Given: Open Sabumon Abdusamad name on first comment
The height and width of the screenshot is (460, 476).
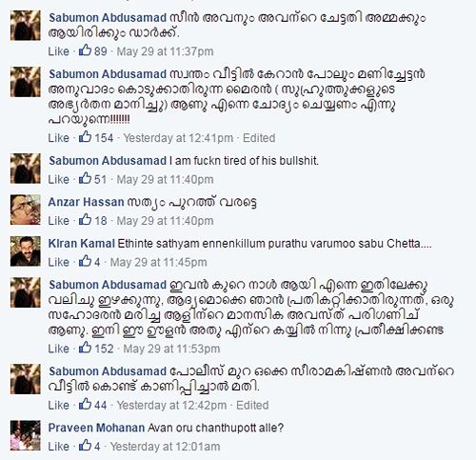Looking at the screenshot, I should [108, 18].
